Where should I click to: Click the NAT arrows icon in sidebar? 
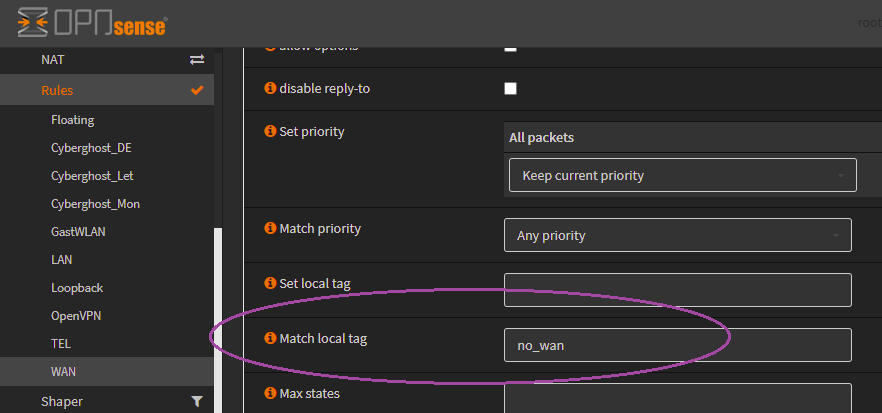[197, 60]
